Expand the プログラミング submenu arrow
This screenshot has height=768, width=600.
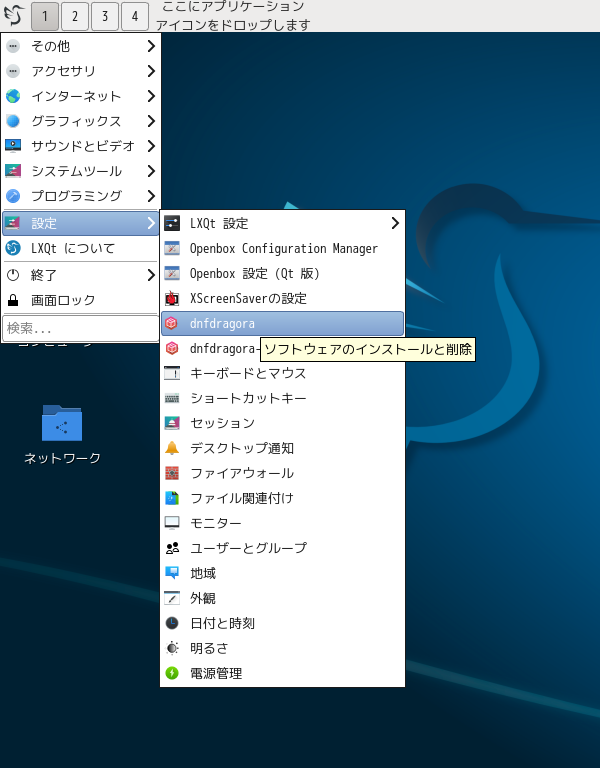[151, 196]
